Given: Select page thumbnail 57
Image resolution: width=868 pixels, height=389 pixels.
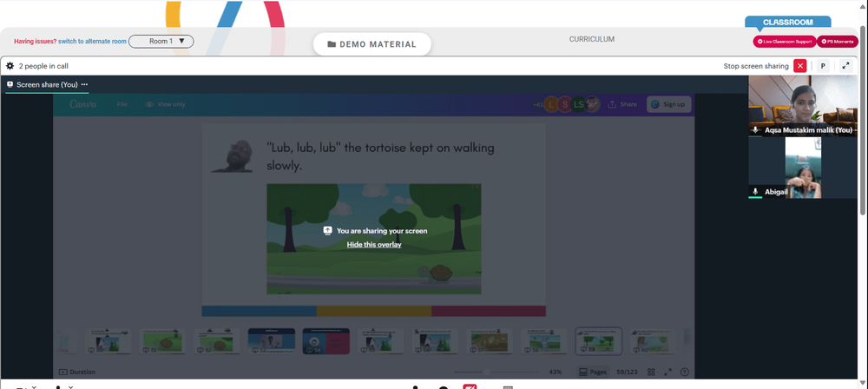Looking at the screenshot, I should coord(490,341).
